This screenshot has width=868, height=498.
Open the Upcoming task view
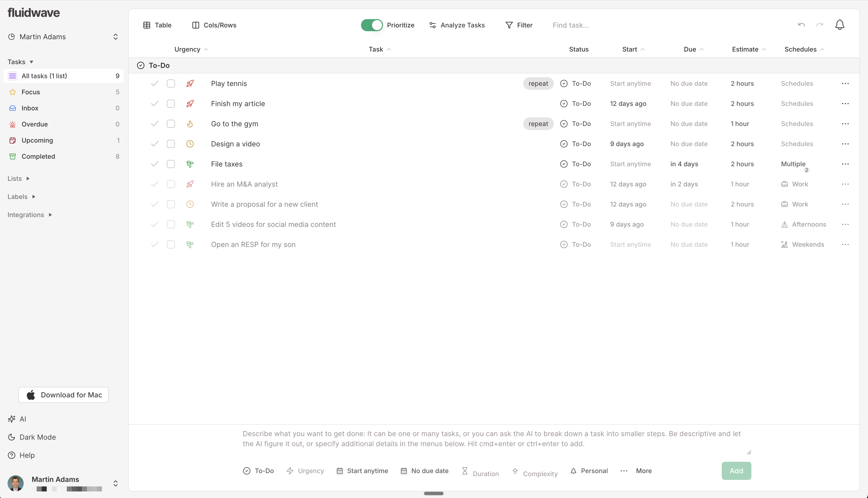pos(64,140)
